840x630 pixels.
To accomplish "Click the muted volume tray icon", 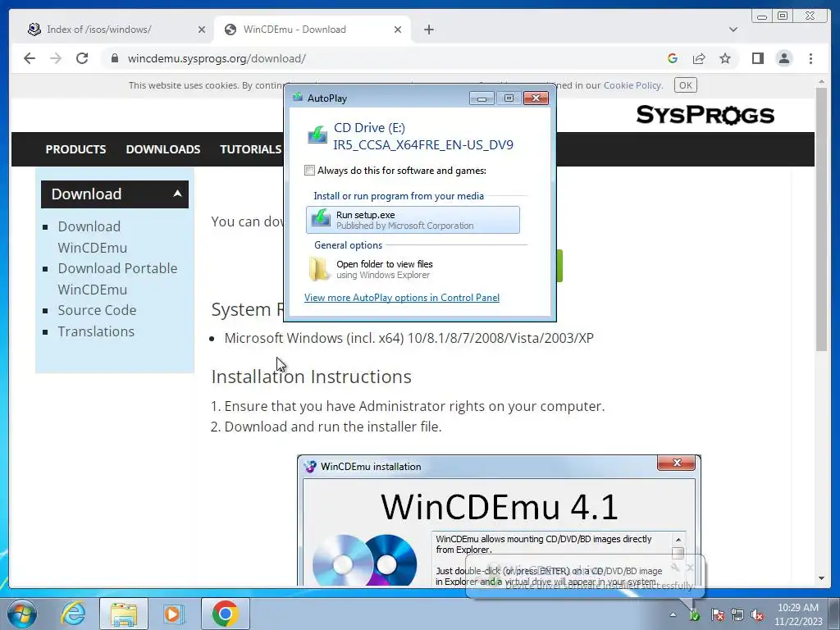I will click(757, 615).
